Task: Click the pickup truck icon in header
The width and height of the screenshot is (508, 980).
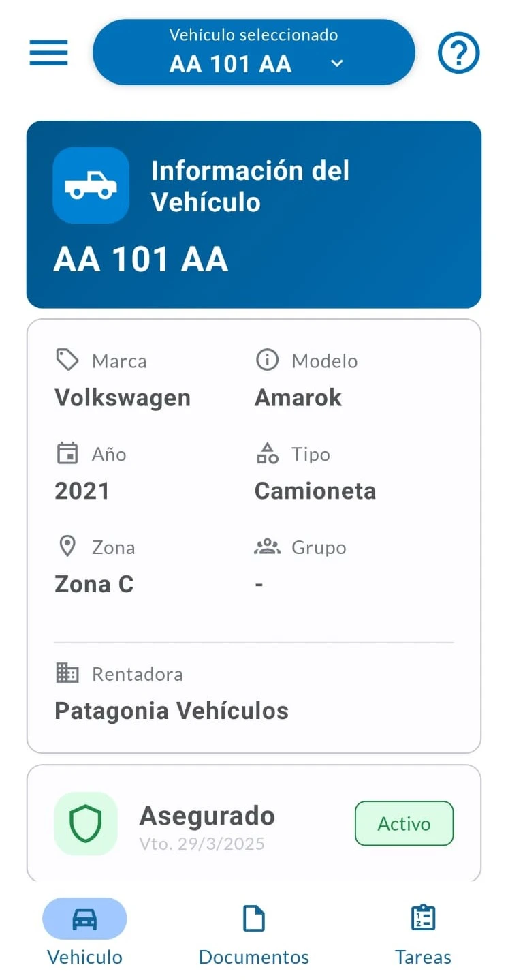Action: tap(91, 185)
